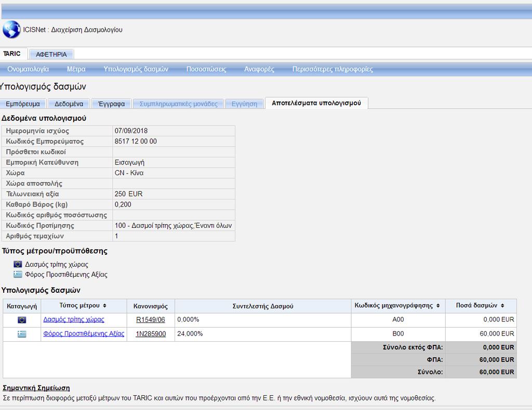Click the Κωδικός Εμπορεύματος label
This screenshot has width=532, height=414.
click(45, 141)
